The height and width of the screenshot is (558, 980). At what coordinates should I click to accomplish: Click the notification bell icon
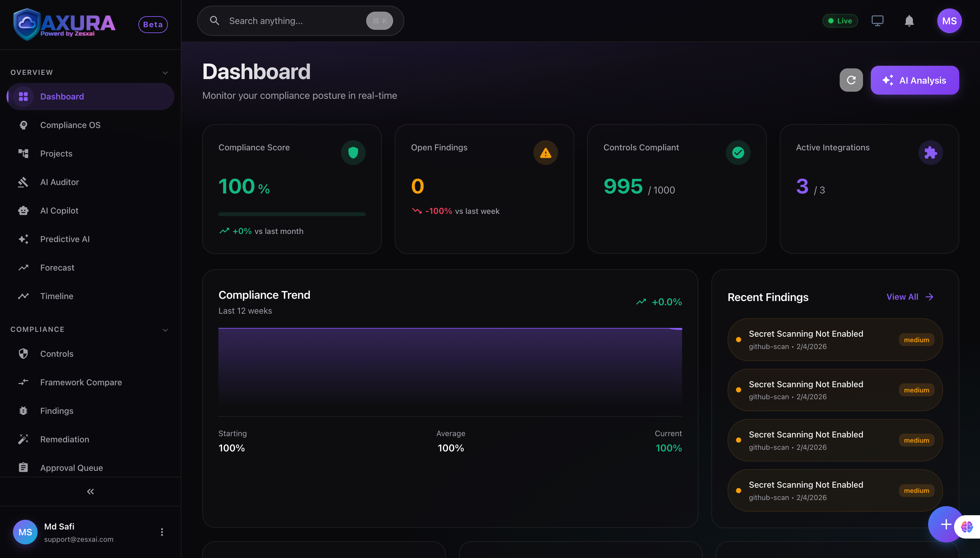(x=908, y=21)
